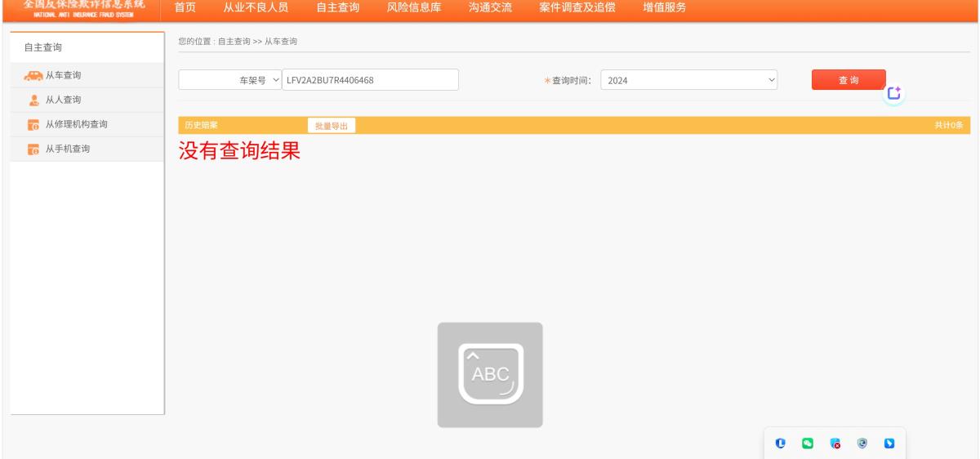This screenshot has height=459, width=980.
Task: Click the ABC input method indicator
Action: [x=490, y=375]
